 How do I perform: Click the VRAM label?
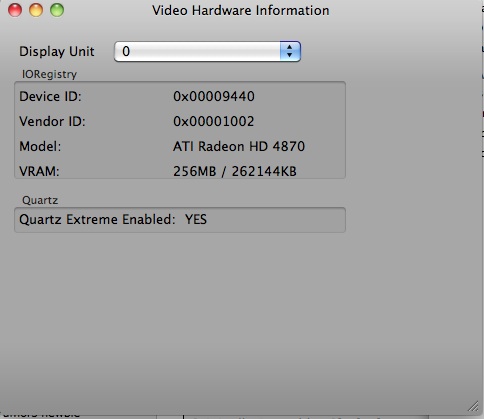pos(39,171)
